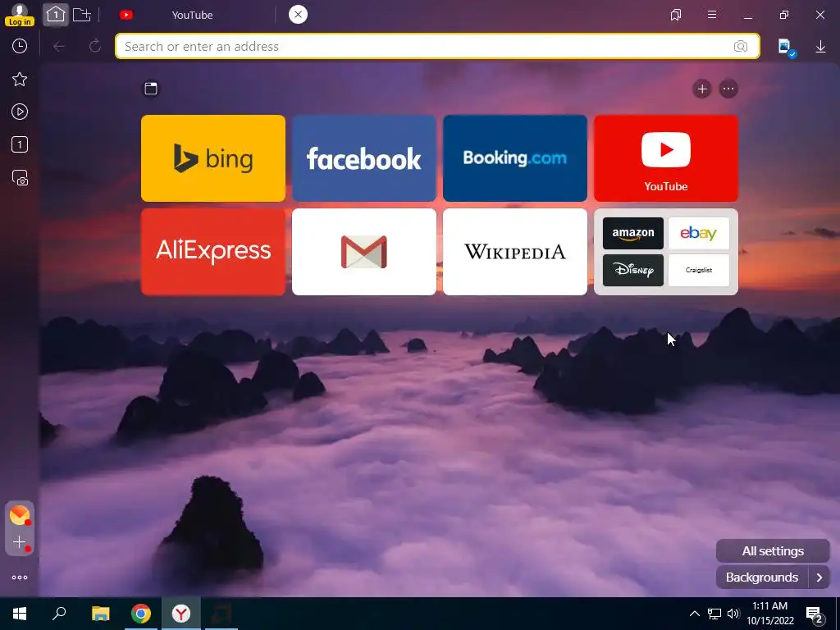This screenshot has height=630, width=840.
Task: Go back with the arrow button
Action: click(x=59, y=47)
